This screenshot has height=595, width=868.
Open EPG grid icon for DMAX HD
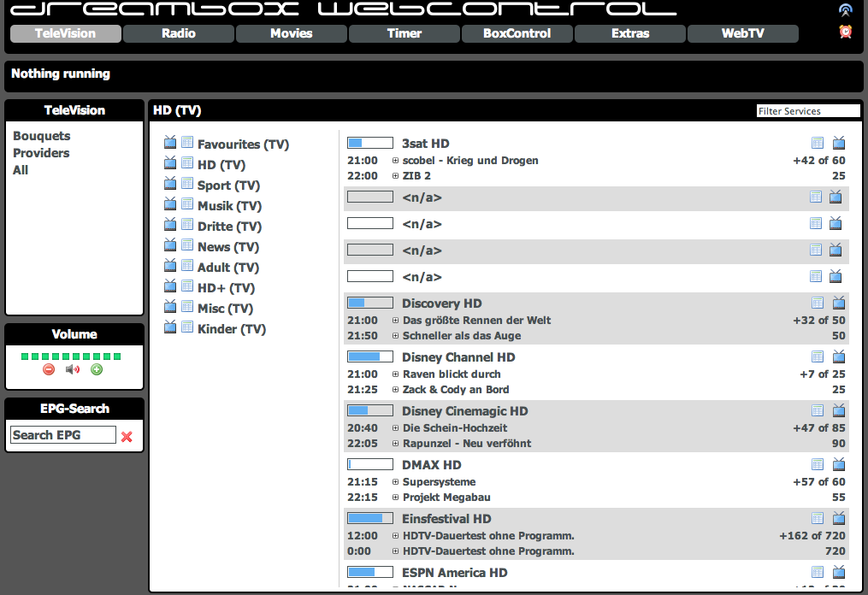point(818,464)
